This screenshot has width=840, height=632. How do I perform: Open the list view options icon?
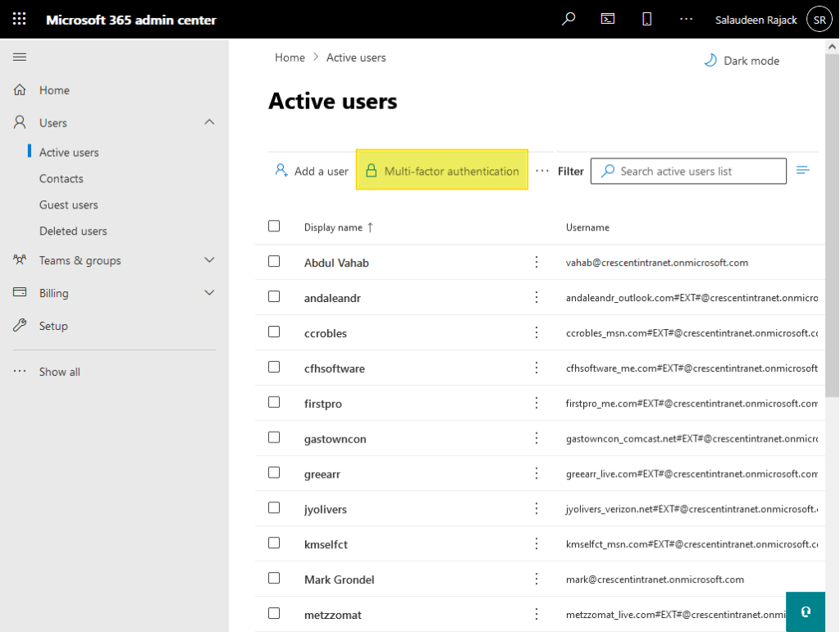(802, 171)
